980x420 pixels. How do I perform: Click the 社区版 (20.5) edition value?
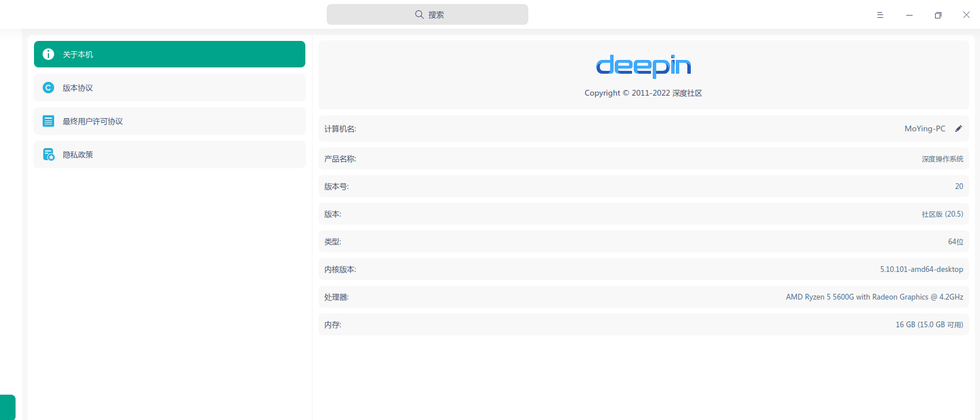[943, 214]
